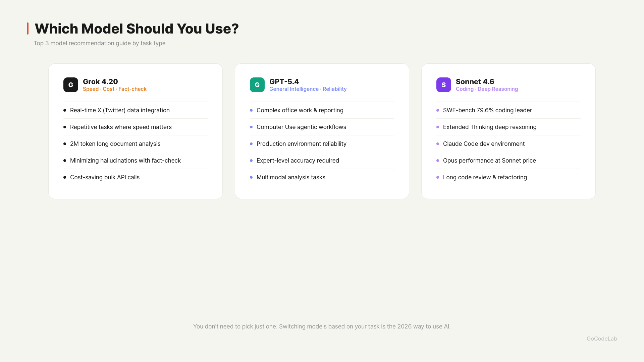The width and height of the screenshot is (644, 362).
Task: Click the black Grok 4.20 logo icon
Action: [x=71, y=85]
